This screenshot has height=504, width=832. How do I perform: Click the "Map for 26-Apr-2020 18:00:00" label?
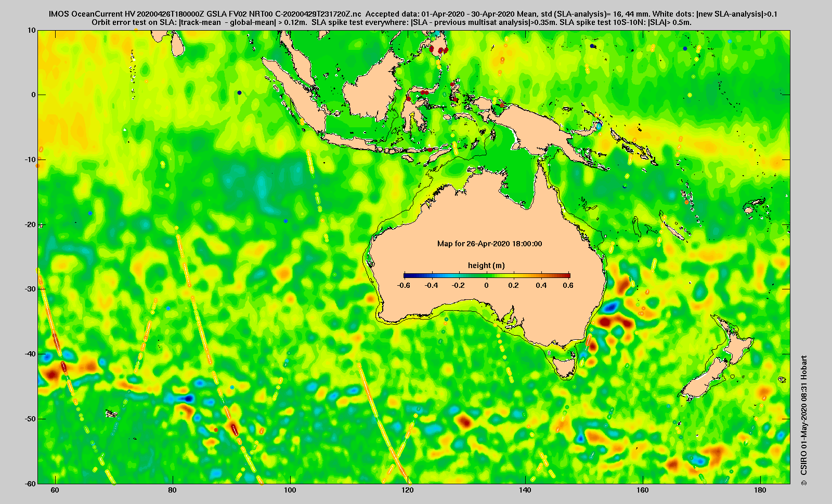[x=489, y=244]
